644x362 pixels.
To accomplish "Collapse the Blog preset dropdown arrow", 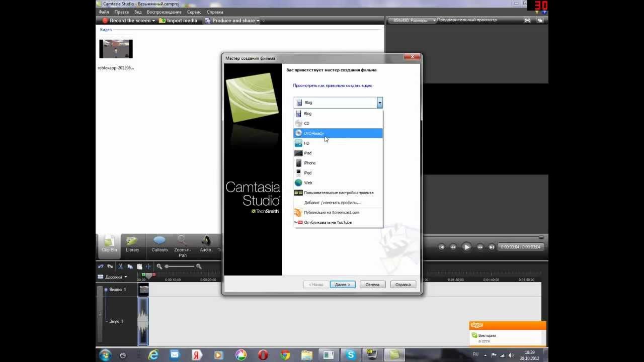I will 380,103.
